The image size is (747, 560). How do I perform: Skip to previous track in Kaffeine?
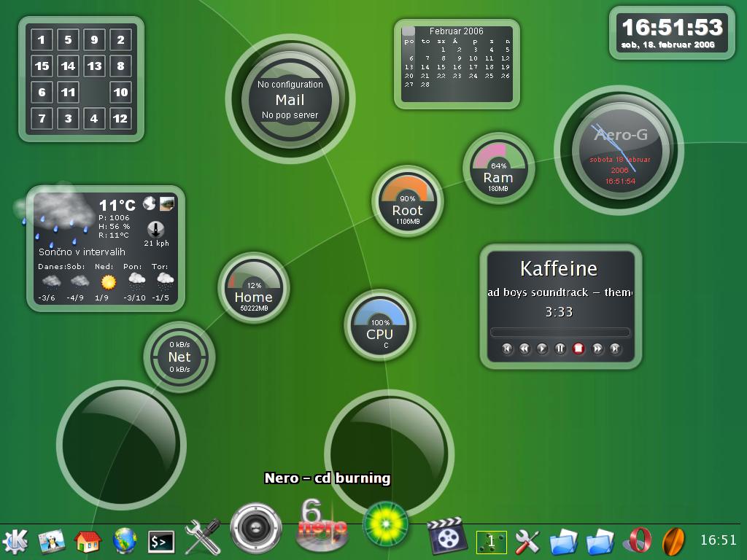507,349
